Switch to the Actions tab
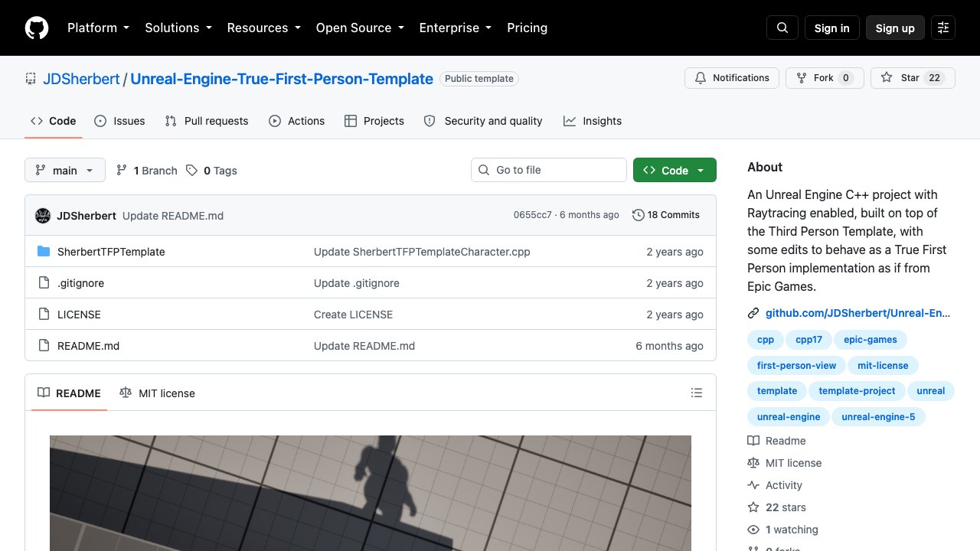Viewport: 980px width, 551px height. click(x=297, y=121)
